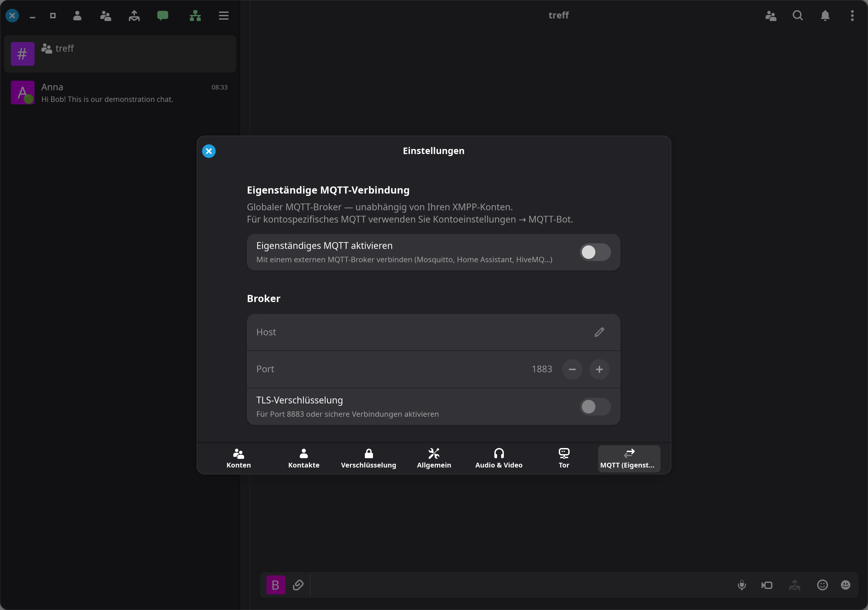868x610 pixels.
Task: Enable Eigenständiges MQTT aktivieren switch
Action: 595,252
